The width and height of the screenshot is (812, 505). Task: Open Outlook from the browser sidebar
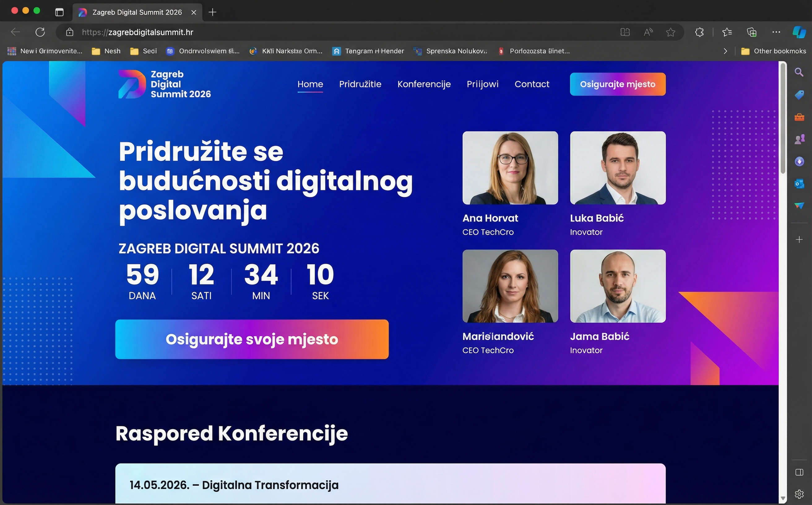(800, 184)
